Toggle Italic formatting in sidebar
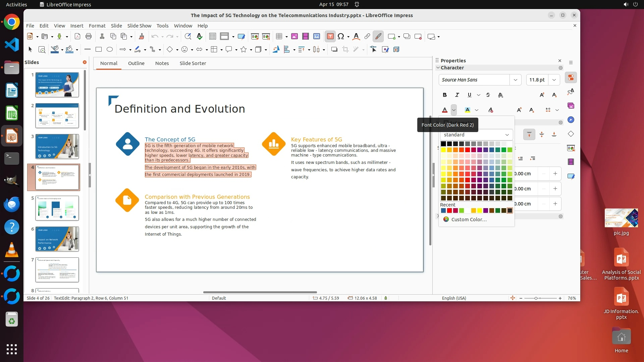644x362 pixels. [457, 95]
